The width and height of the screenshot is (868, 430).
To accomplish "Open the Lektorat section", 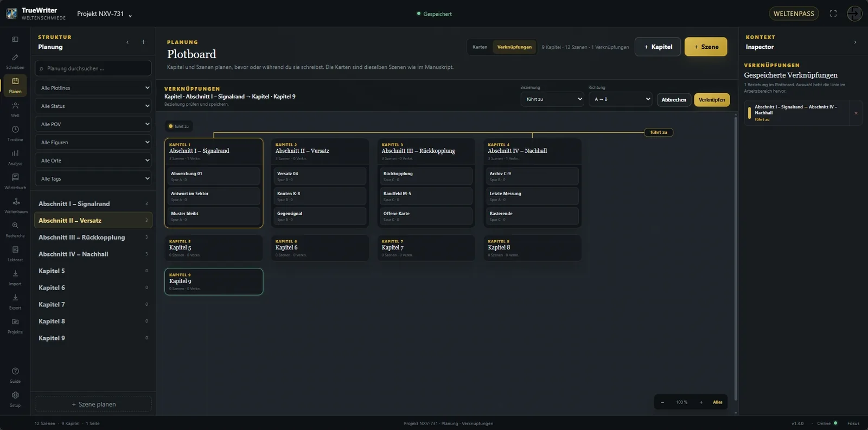I will pos(15,254).
